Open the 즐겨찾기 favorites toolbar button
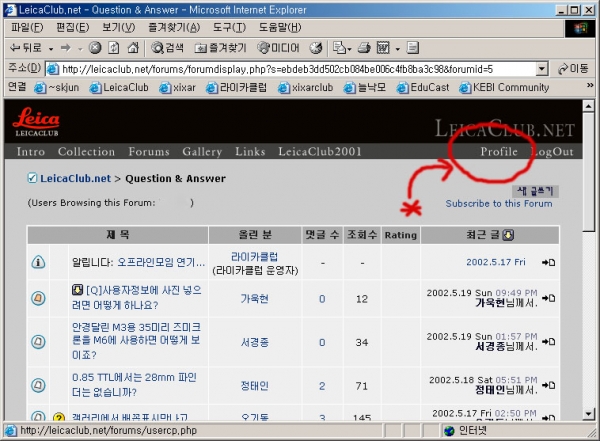The width and height of the screenshot is (600, 441). tap(220, 48)
